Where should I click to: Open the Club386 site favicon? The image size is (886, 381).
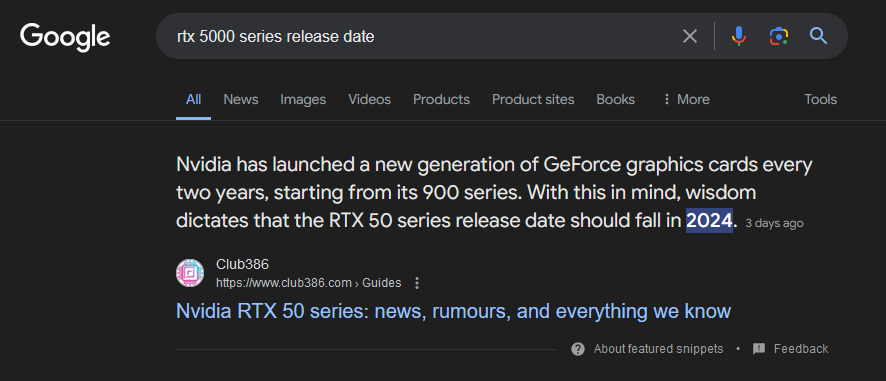point(190,273)
